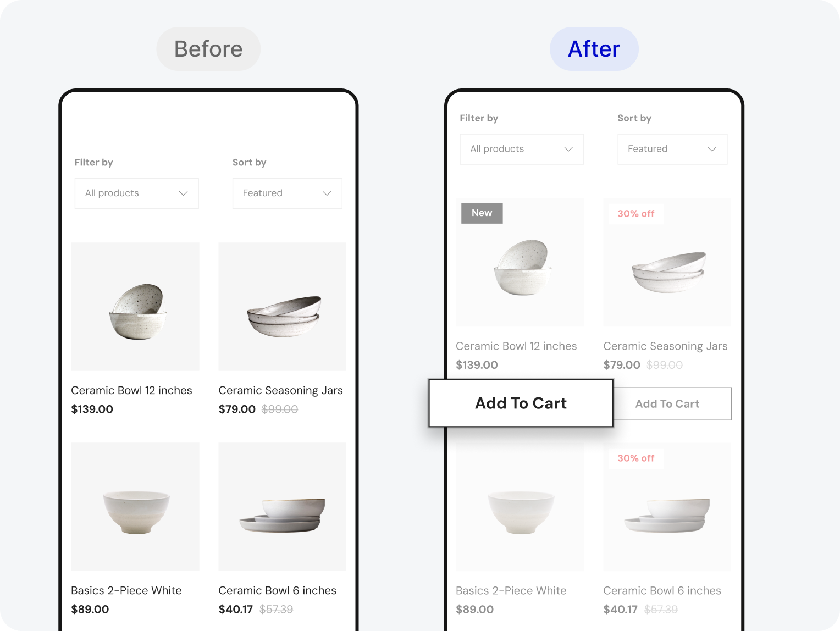Click the highlighted Add To Cart button
Viewport: 840px width, 631px height.
pyautogui.click(x=521, y=403)
